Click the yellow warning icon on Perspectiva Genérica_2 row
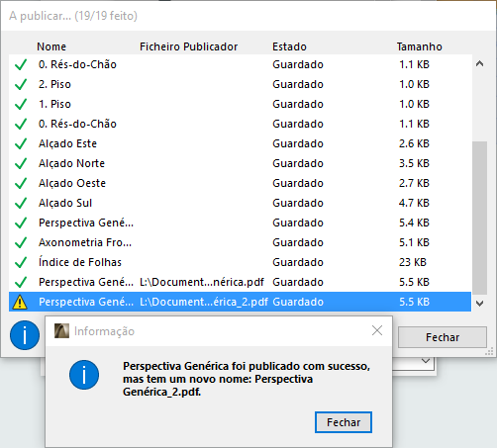 (x=20, y=302)
